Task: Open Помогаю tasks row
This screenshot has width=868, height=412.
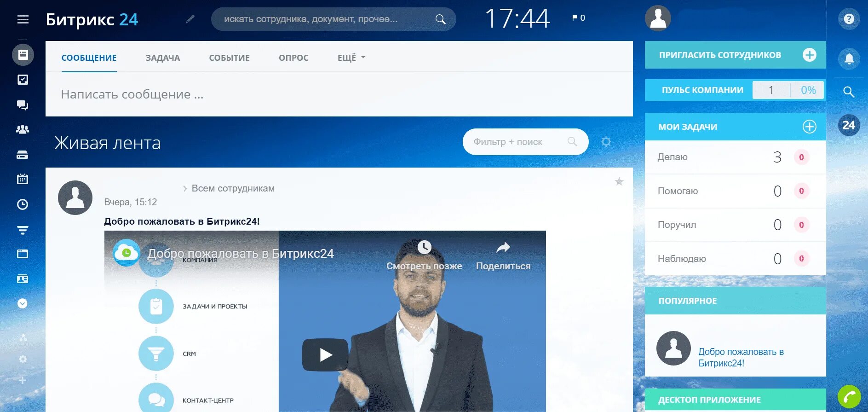Action: click(736, 191)
